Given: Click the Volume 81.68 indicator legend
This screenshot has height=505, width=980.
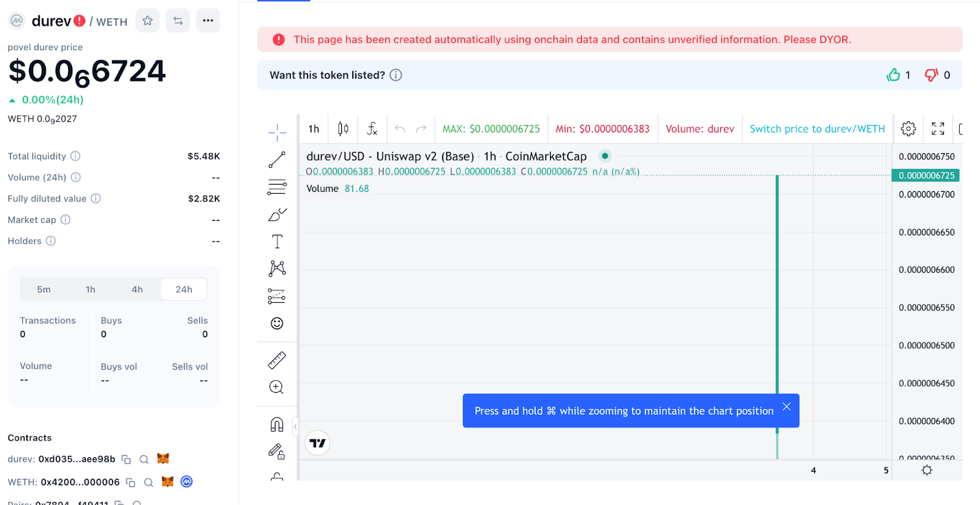Looking at the screenshot, I should [x=337, y=189].
